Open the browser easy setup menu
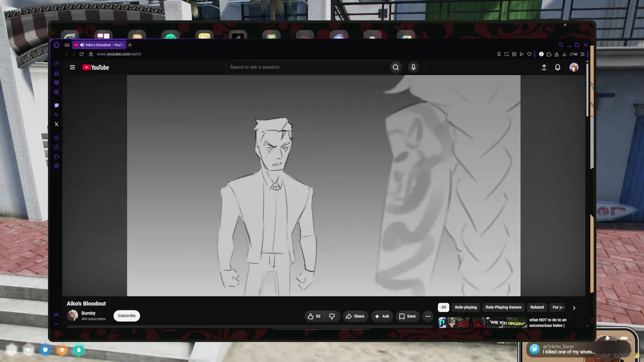The width and height of the screenshot is (644, 362). pyautogui.click(x=583, y=54)
